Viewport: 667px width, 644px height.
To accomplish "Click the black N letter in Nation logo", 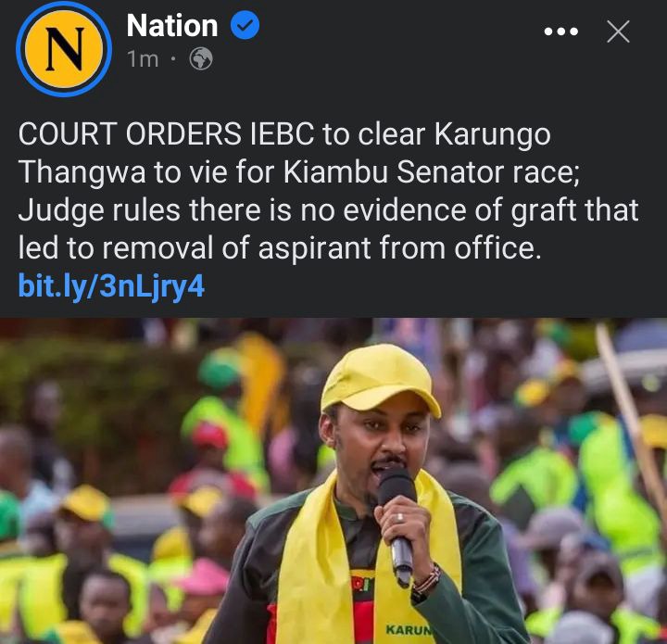I will (x=64, y=49).
